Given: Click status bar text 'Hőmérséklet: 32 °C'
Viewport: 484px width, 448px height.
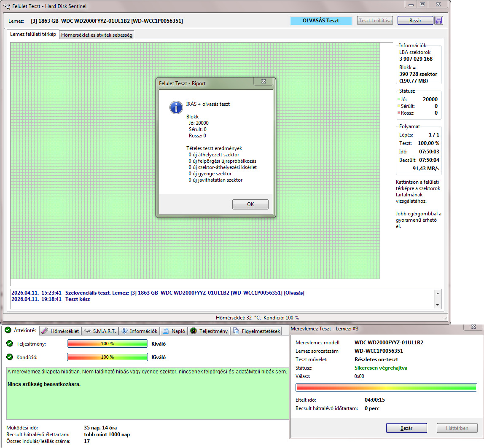Looking at the screenshot, I should click(x=238, y=317).
